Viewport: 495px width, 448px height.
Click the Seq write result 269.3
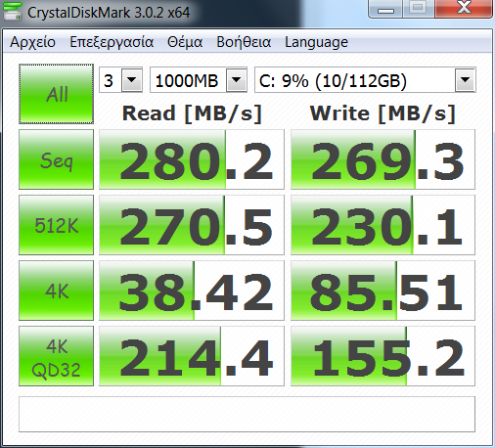[x=382, y=159]
